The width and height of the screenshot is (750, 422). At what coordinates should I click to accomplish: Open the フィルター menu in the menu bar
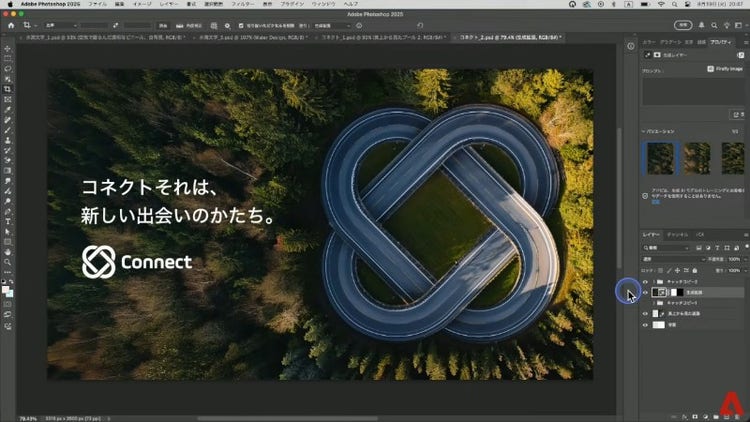pos(243,5)
